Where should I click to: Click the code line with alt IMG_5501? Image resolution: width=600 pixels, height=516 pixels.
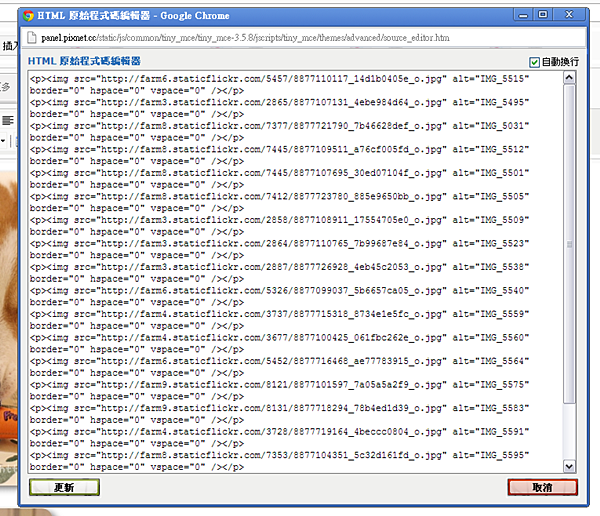tap(279, 173)
